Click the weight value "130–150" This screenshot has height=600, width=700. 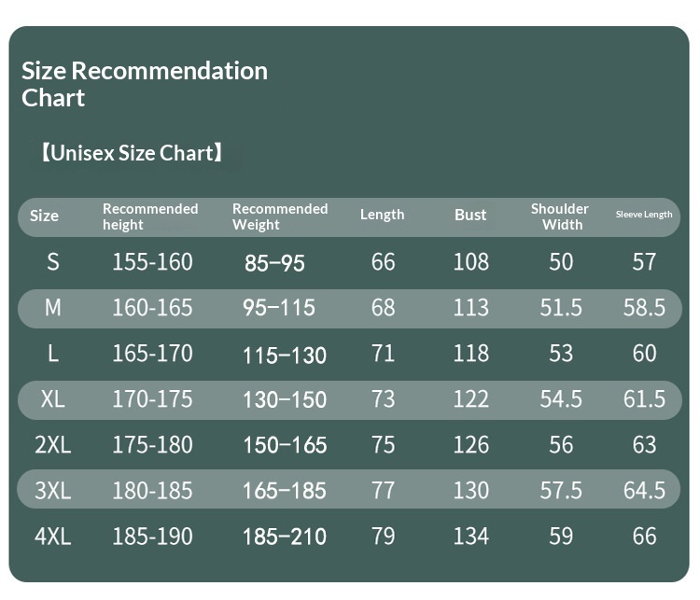(x=285, y=400)
